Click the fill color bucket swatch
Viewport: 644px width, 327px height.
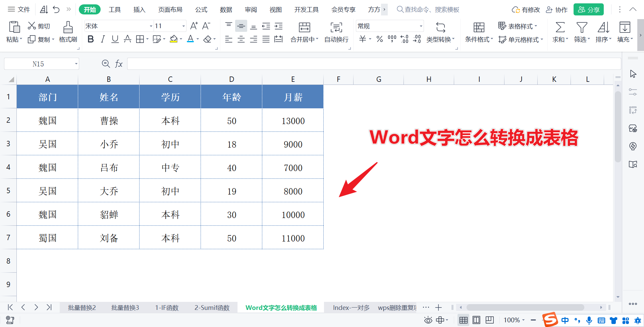173,39
